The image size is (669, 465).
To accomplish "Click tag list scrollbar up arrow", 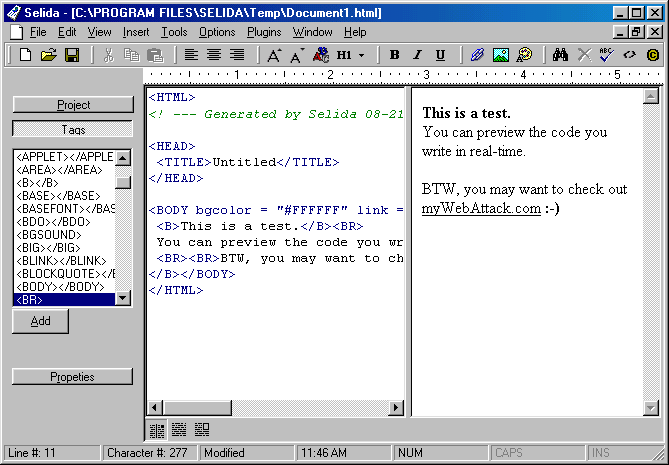I will tap(123, 158).
